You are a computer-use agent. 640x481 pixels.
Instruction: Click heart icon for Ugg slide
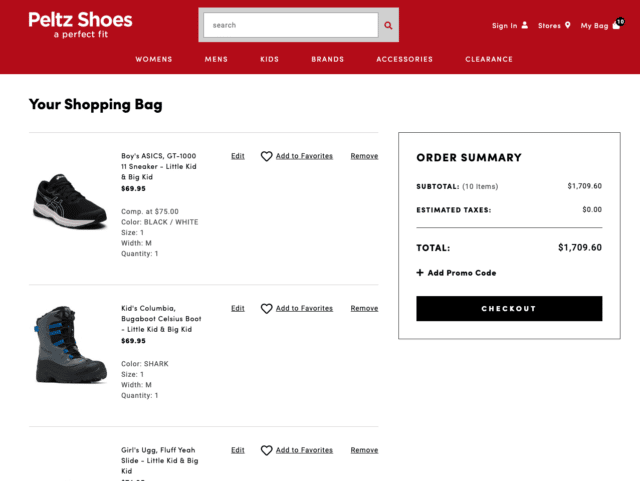pos(267,450)
